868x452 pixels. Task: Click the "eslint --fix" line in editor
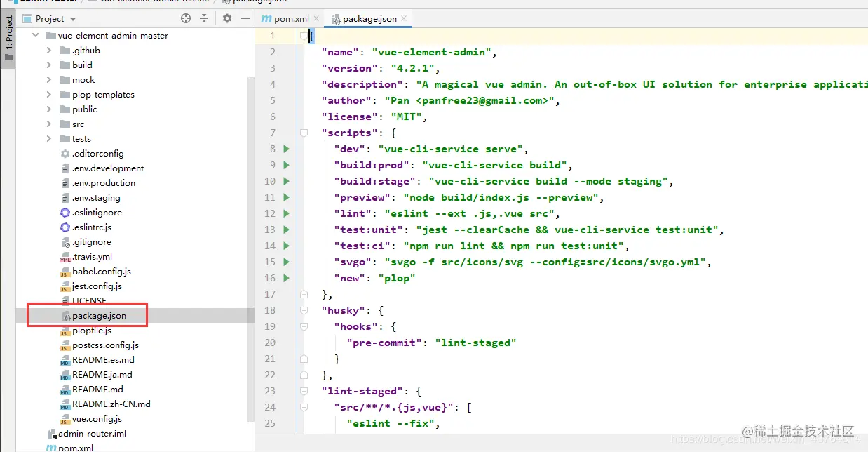pyautogui.click(x=393, y=423)
